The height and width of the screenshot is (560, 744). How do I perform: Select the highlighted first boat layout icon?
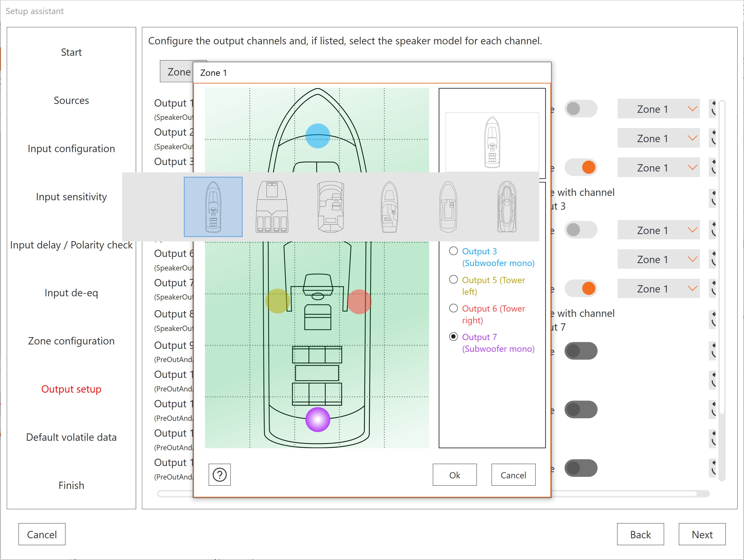213,206
